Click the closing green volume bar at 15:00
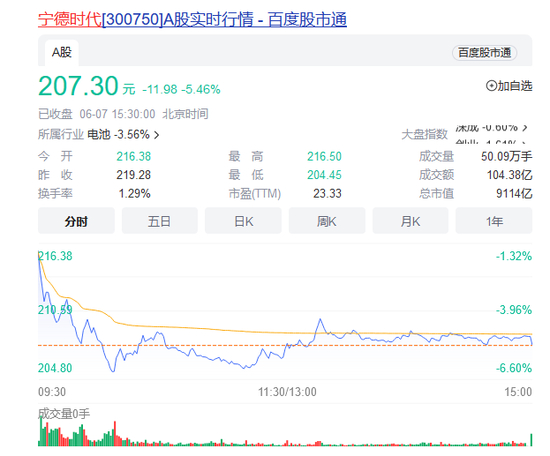The image size is (550, 456). point(531,440)
